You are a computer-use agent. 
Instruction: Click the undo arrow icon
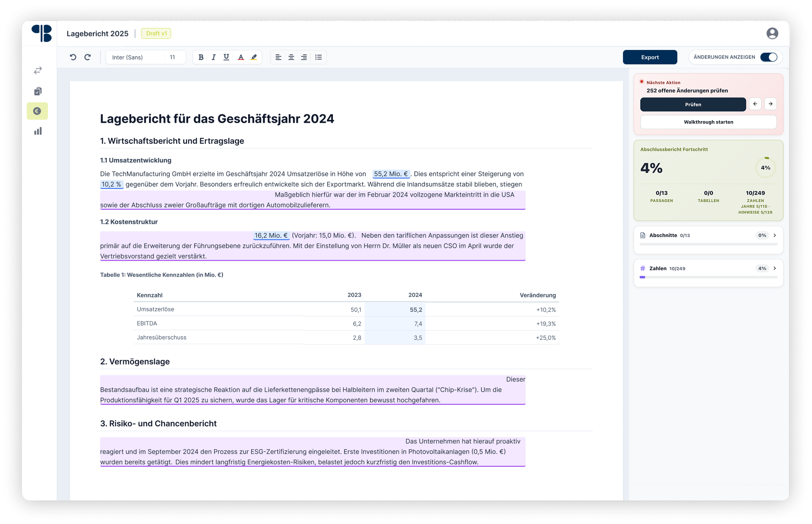[x=73, y=57]
